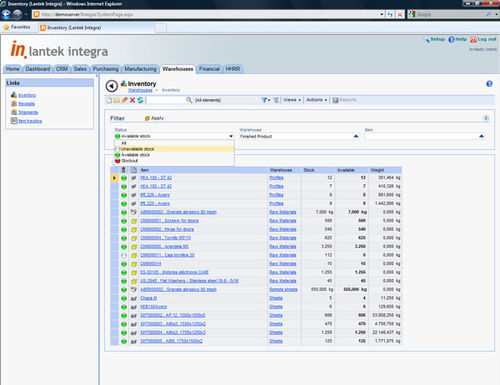Click the white status dot on Caja tornillos row
The image size is (500, 385).
tap(124, 256)
